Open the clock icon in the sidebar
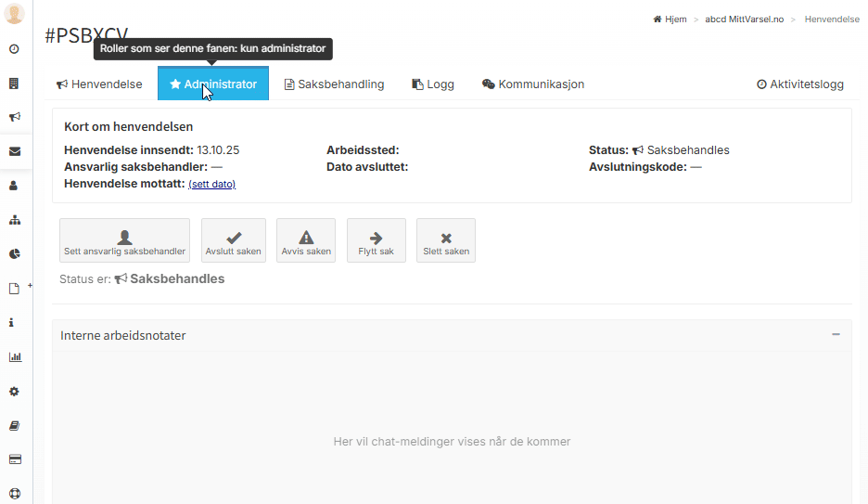 pyautogui.click(x=15, y=49)
